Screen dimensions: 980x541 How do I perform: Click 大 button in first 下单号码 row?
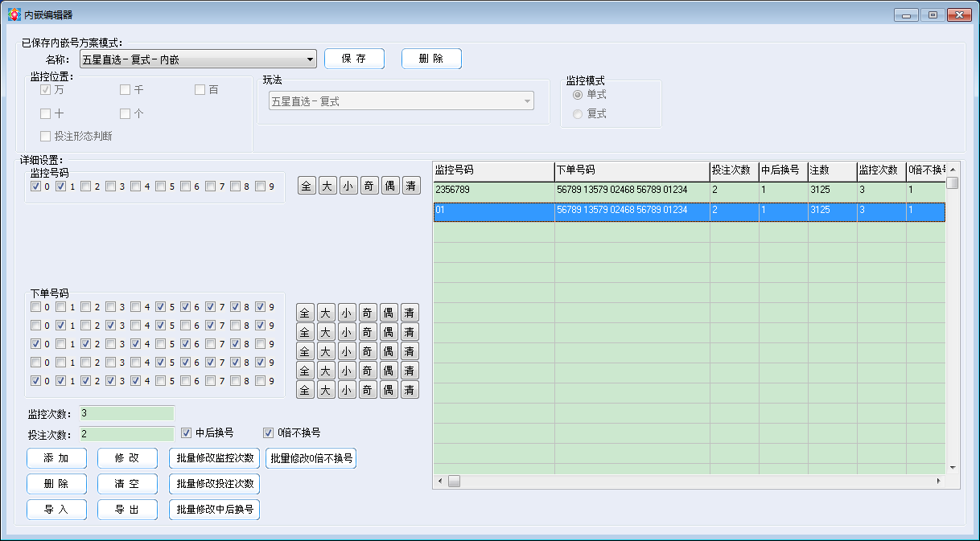click(326, 313)
